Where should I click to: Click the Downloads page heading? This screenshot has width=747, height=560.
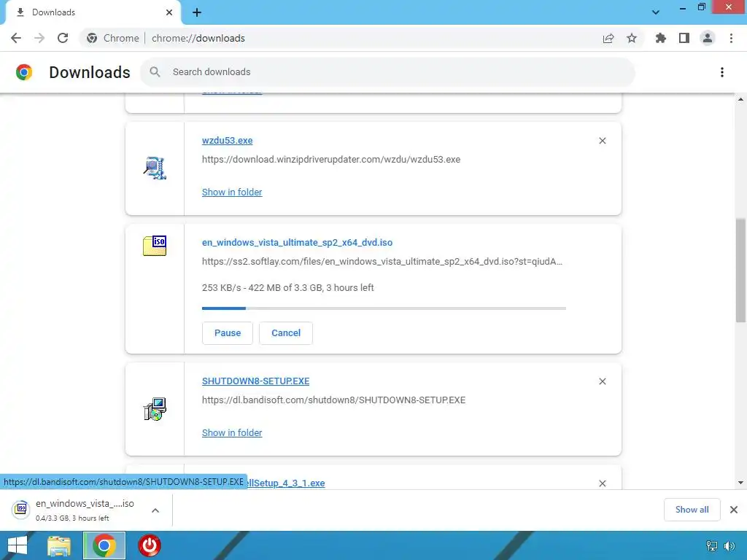point(90,72)
